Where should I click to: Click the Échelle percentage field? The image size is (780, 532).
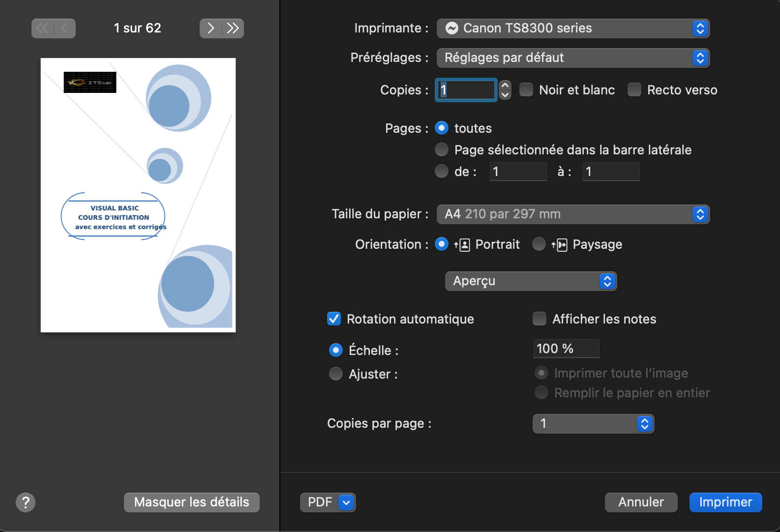coord(566,349)
